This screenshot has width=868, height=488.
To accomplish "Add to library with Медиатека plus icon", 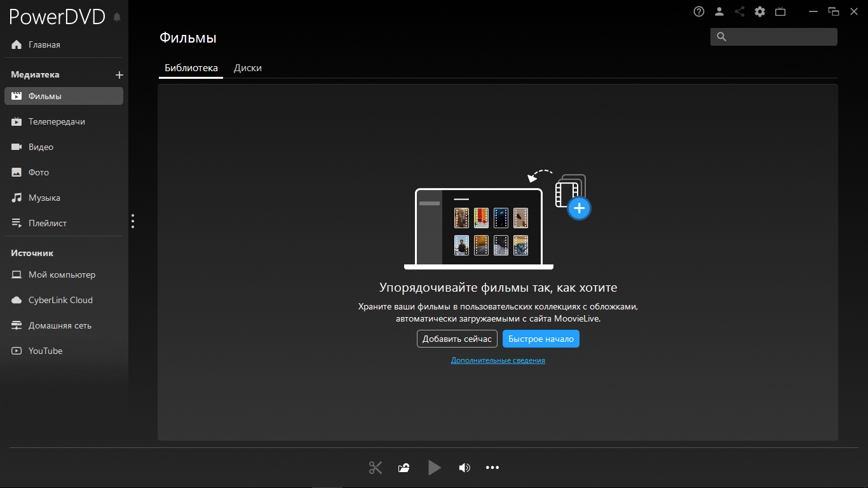I will (119, 75).
